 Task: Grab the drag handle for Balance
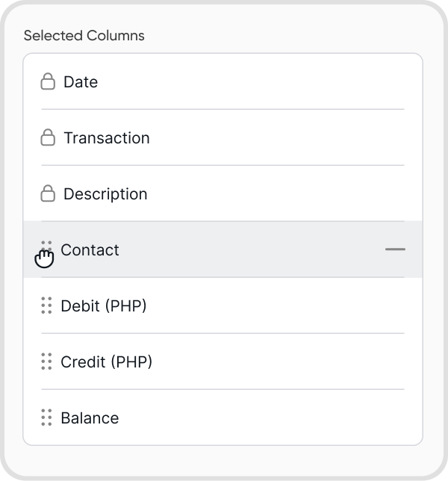pyautogui.click(x=46, y=418)
